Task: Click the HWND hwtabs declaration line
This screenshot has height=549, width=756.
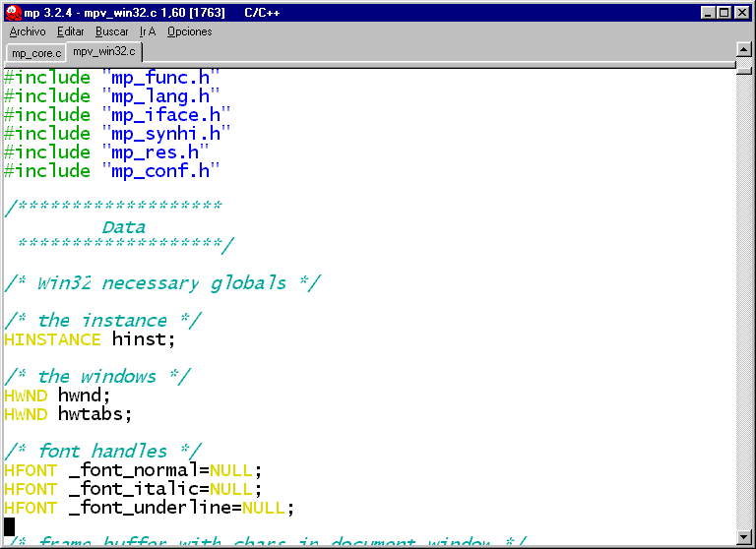Action: (x=67, y=414)
